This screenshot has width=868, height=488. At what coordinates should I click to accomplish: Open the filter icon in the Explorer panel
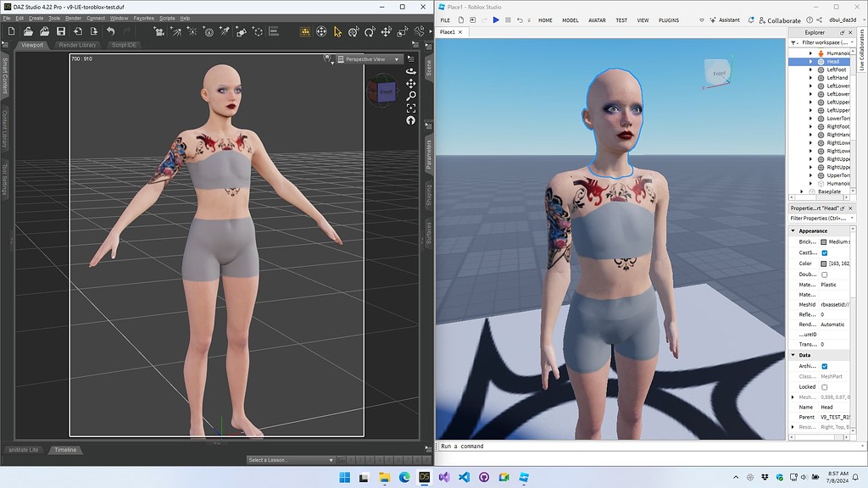point(793,42)
